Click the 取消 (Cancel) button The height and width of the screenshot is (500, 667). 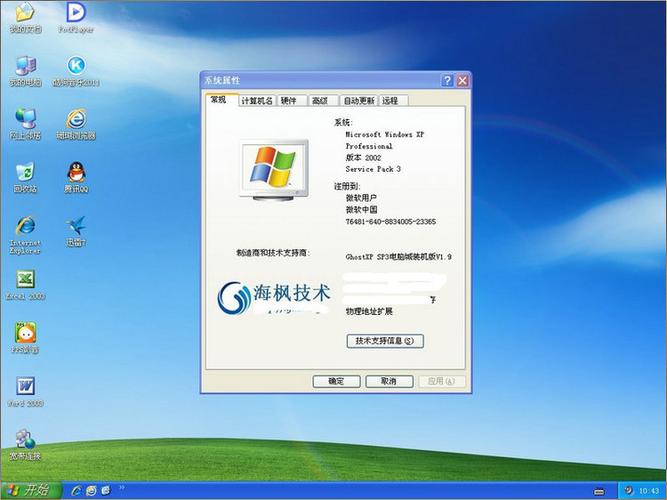389,381
